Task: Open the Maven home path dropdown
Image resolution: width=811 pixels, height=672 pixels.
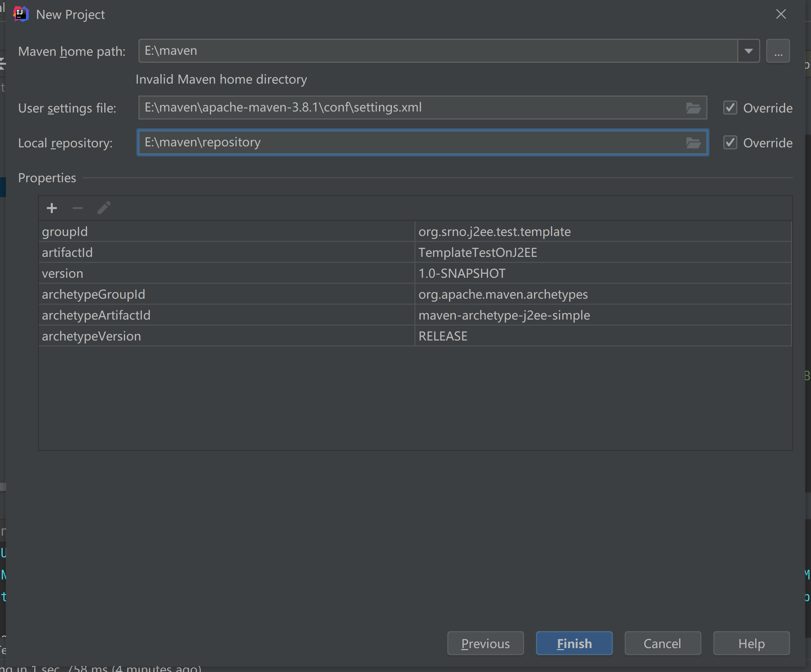Action: [749, 51]
